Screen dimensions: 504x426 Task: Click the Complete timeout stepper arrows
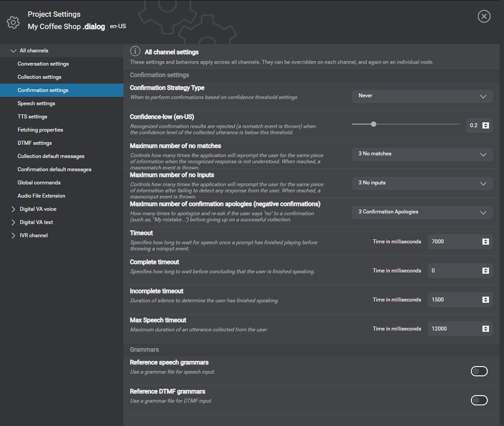485,271
